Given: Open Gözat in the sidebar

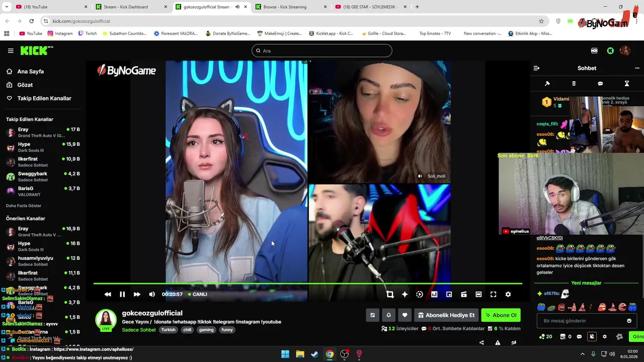Looking at the screenshot, I should (25, 85).
